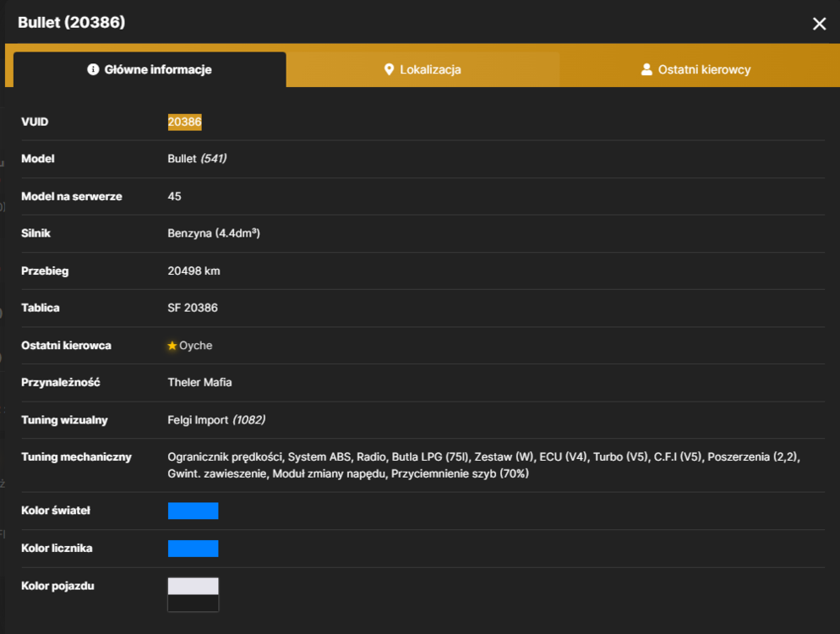Click the Bullet (541) model value

pyautogui.click(x=197, y=159)
